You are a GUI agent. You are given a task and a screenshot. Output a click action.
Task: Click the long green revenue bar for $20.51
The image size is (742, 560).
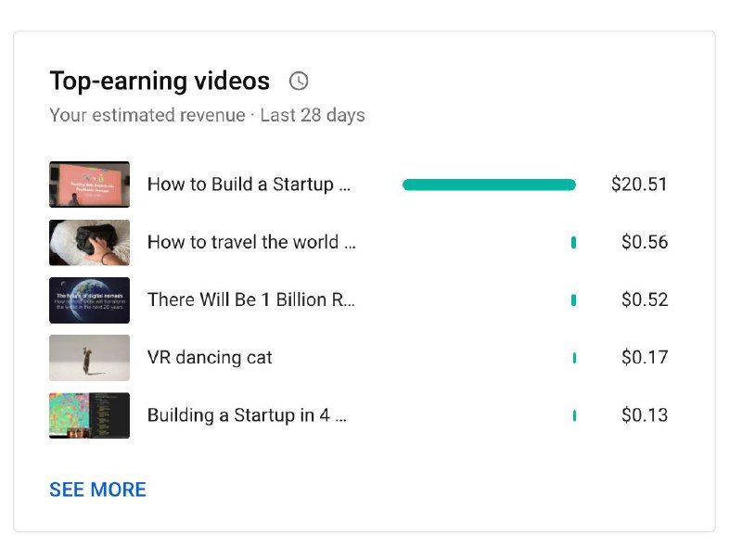point(489,185)
